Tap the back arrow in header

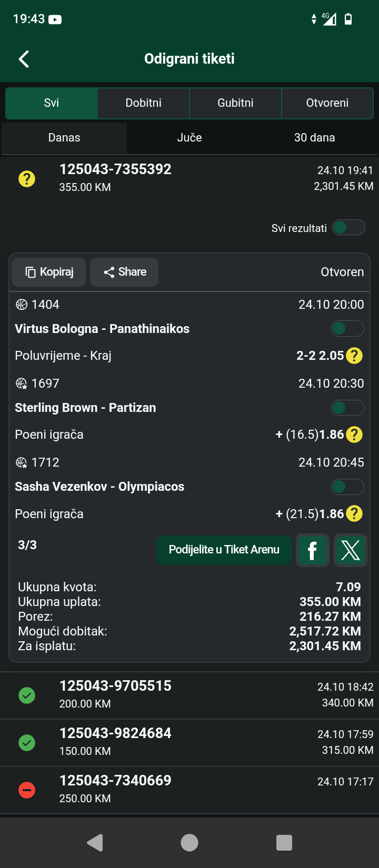pos(24,59)
